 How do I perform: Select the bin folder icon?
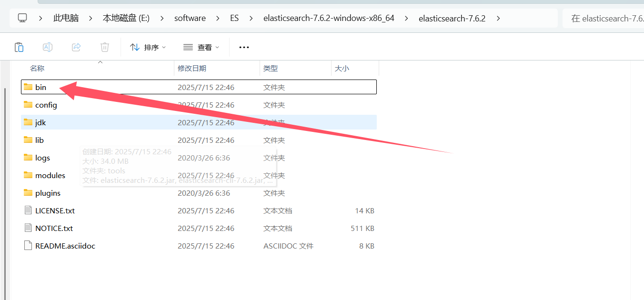click(28, 87)
